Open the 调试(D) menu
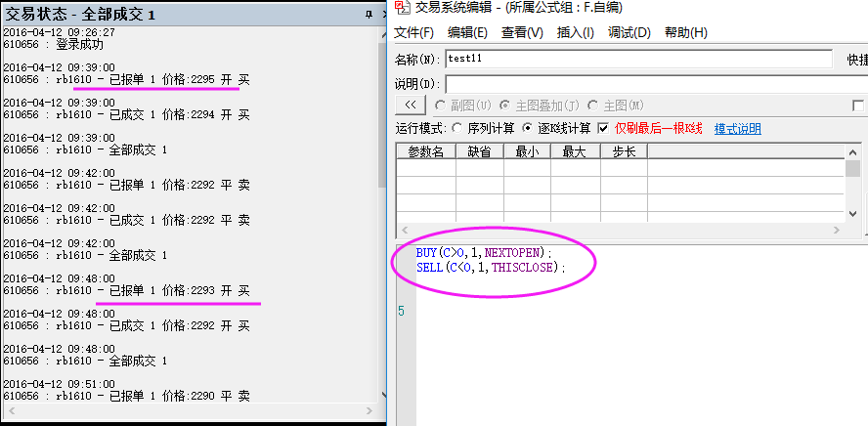Image resolution: width=868 pixels, height=426 pixels. (x=629, y=33)
